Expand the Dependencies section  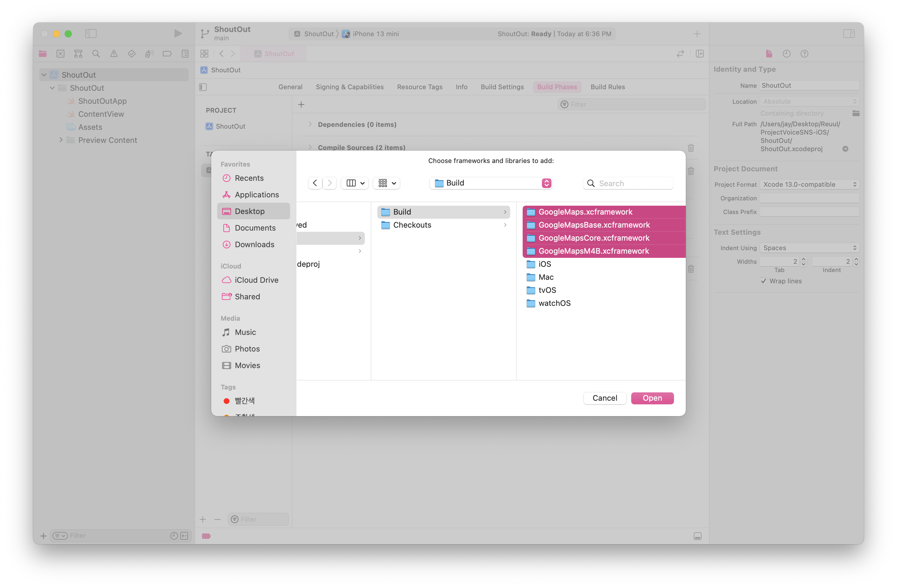[310, 124]
